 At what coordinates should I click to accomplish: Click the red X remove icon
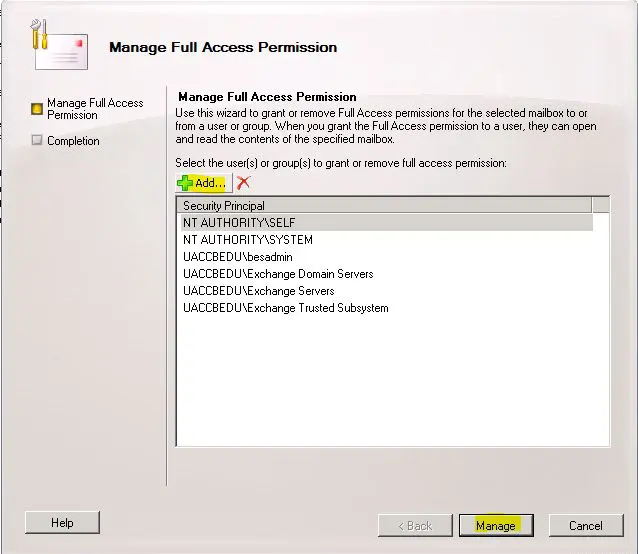coord(243,183)
